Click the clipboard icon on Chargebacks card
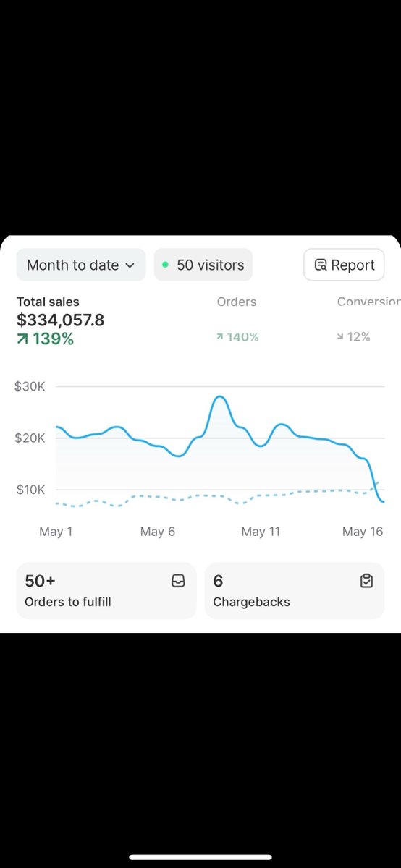This screenshot has height=868, width=401. point(366,581)
